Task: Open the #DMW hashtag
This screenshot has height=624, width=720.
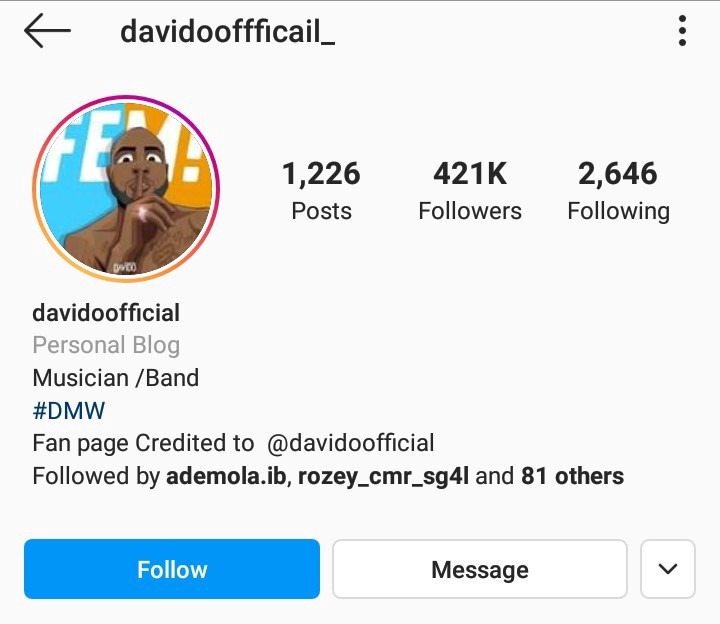Action: tap(69, 410)
